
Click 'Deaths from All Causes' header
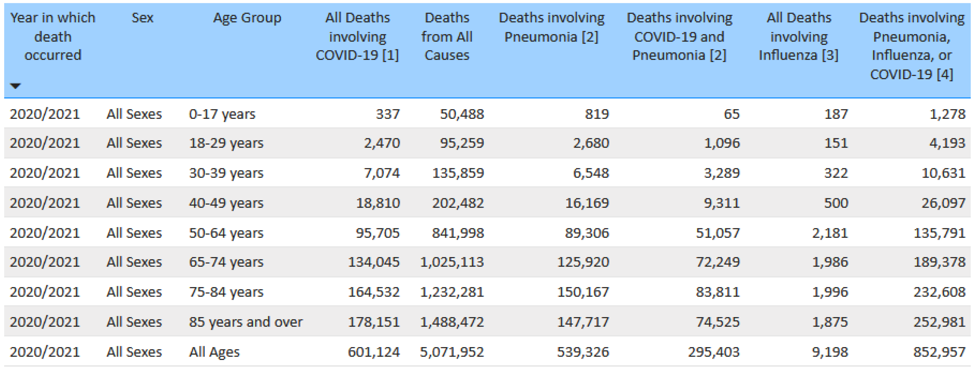(x=447, y=37)
